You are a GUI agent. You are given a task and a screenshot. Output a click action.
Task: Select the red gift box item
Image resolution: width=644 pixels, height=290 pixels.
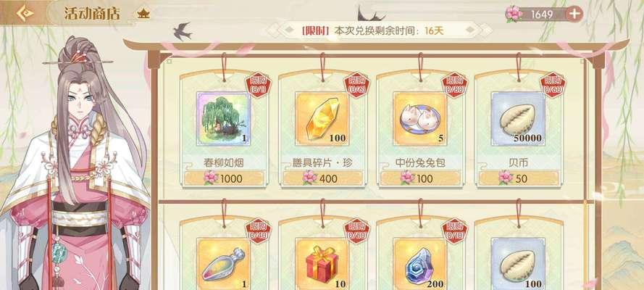(x=322, y=264)
